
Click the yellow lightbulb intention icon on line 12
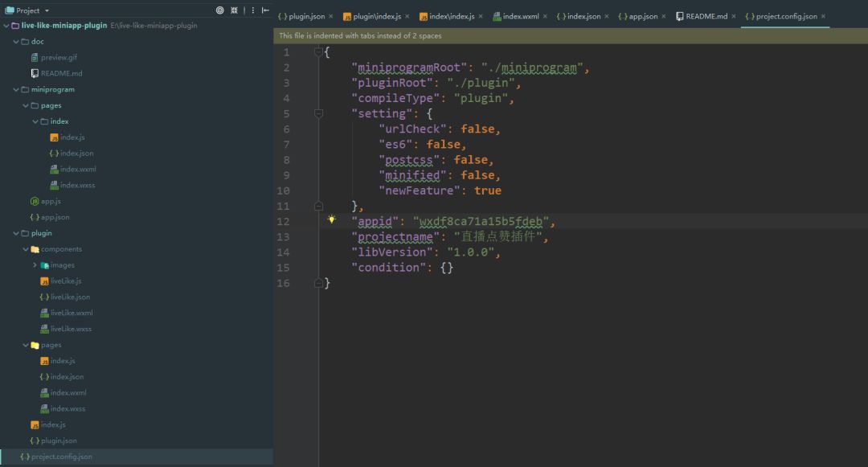pos(331,219)
